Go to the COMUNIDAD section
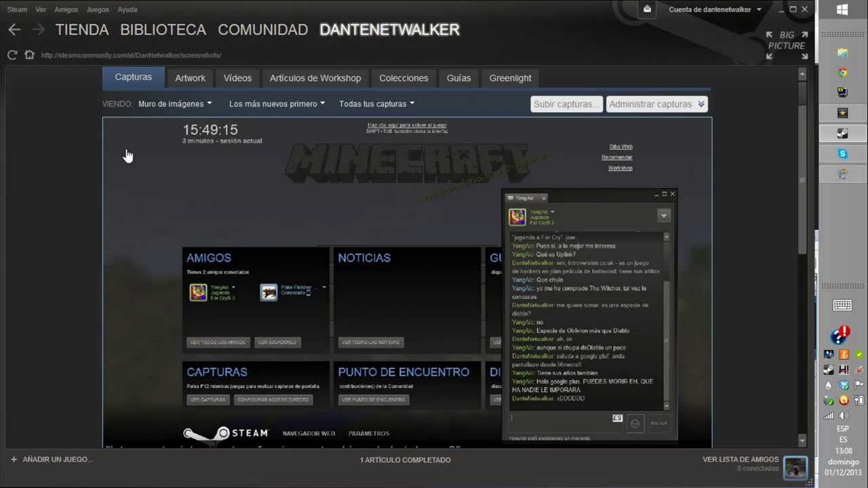The image size is (868, 488). [263, 30]
